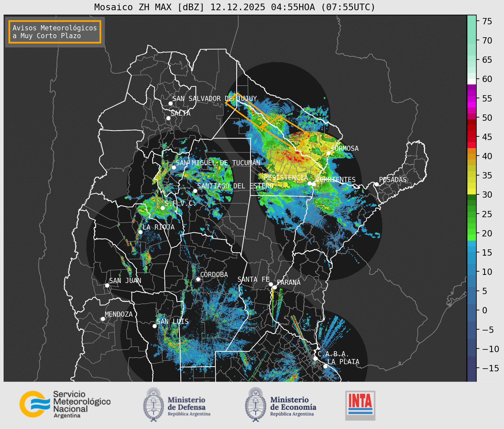Image resolution: width=504 pixels, height=429 pixels.
Task: Select the 'Avisos Meteorológicos a Muy Corto Plazo' legend
Action: [x=55, y=32]
